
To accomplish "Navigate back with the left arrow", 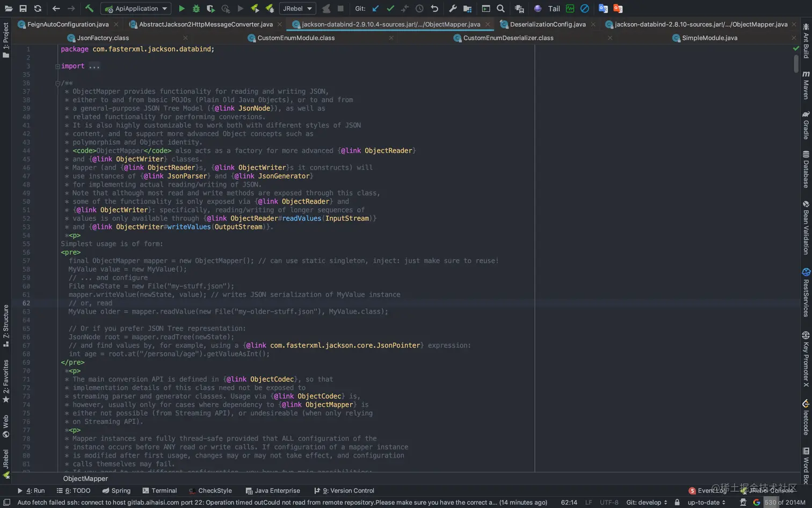I will point(56,9).
